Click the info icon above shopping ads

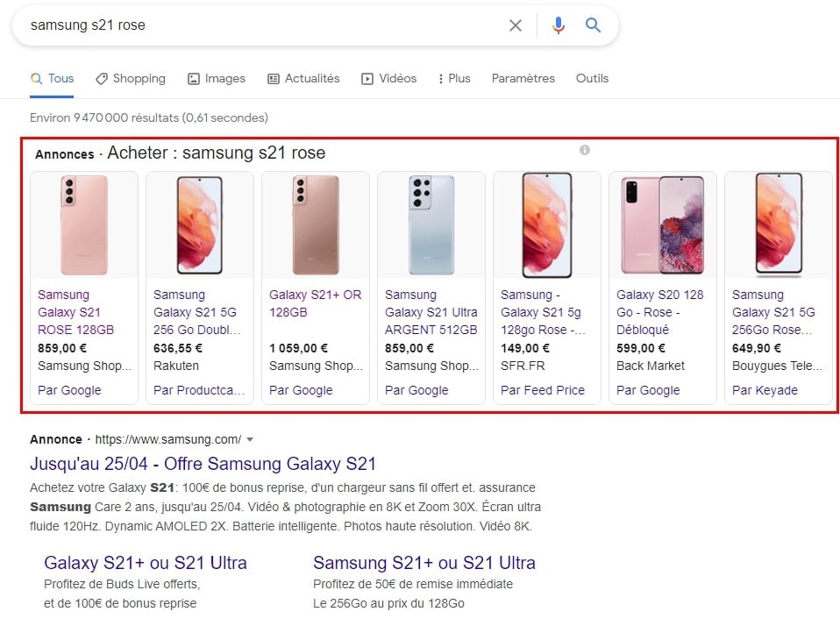click(x=585, y=150)
